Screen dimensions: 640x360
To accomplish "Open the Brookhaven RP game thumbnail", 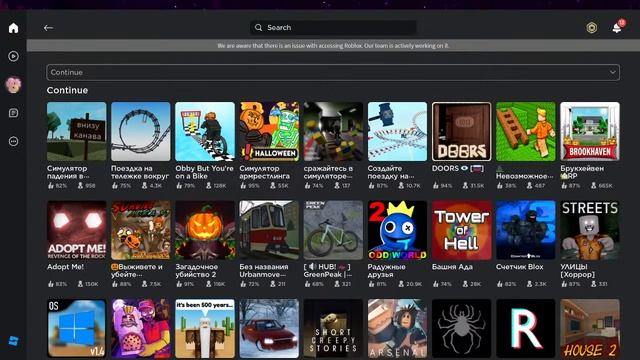I will pyautogui.click(x=590, y=131).
